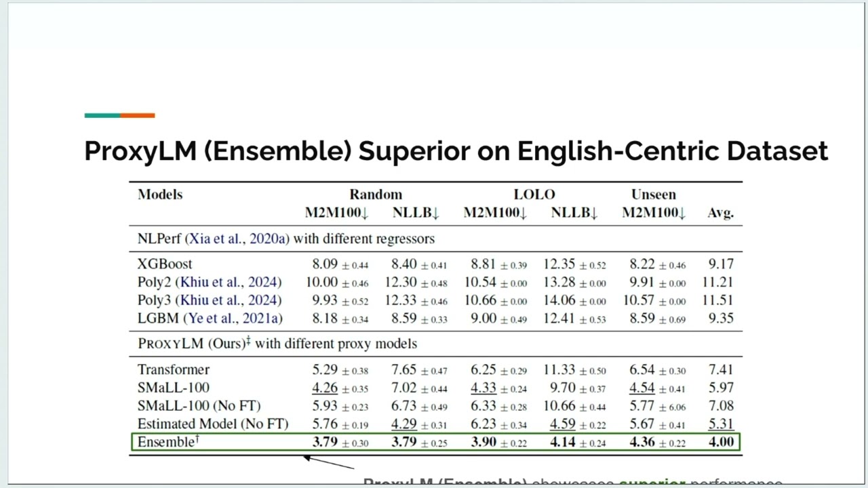This screenshot has height=488, width=868.
Task: Click the 'NLLB↓' header under LOLO
Action: click(x=574, y=213)
